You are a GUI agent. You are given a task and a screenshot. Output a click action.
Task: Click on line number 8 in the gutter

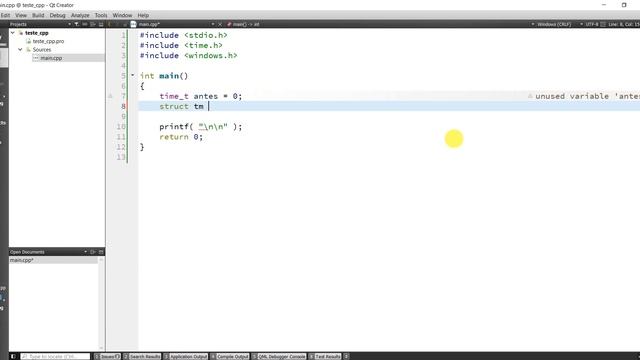pyautogui.click(x=123, y=107)
